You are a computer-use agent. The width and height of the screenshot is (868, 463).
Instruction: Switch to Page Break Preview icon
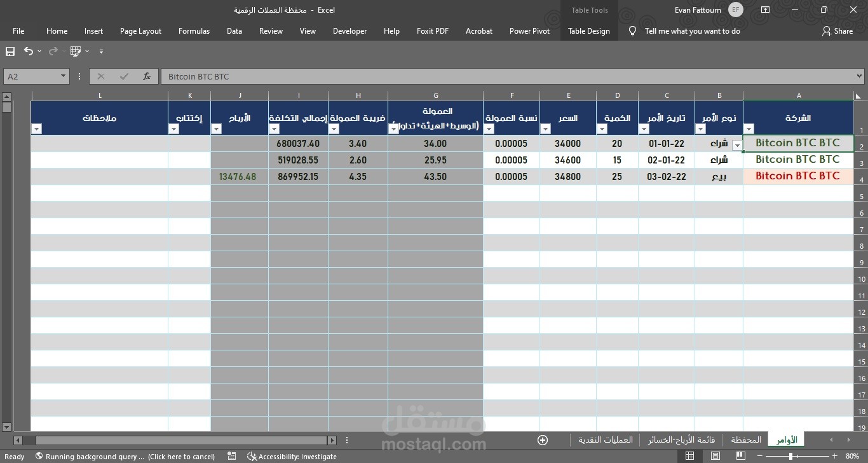(x=741, y=456)
